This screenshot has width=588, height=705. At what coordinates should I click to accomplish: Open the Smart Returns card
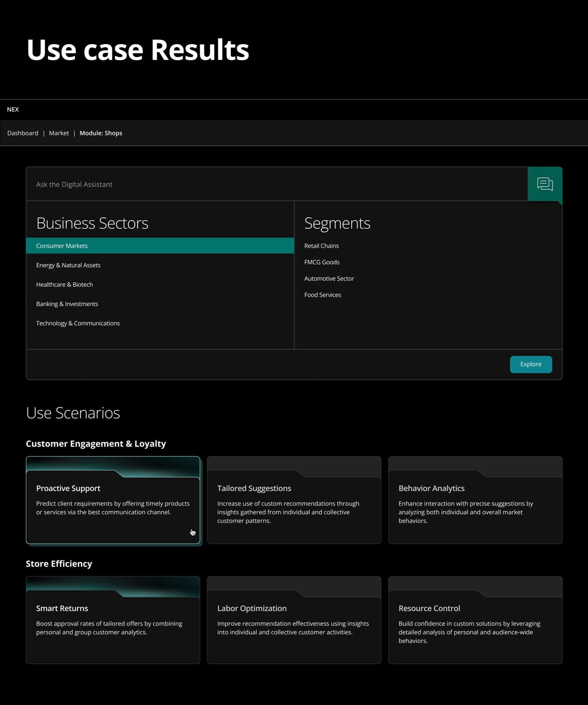coord(113,620)
